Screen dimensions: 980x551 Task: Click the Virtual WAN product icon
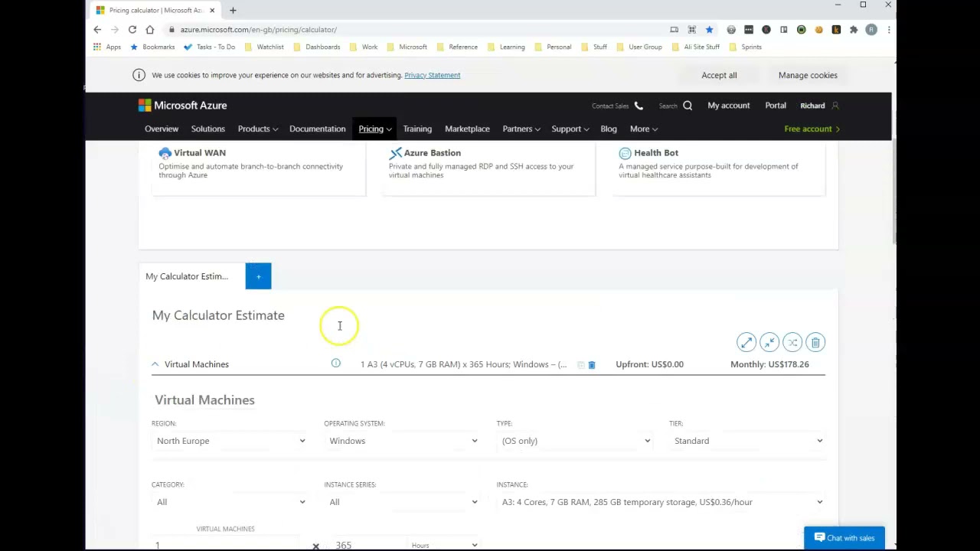pos(165,153)
